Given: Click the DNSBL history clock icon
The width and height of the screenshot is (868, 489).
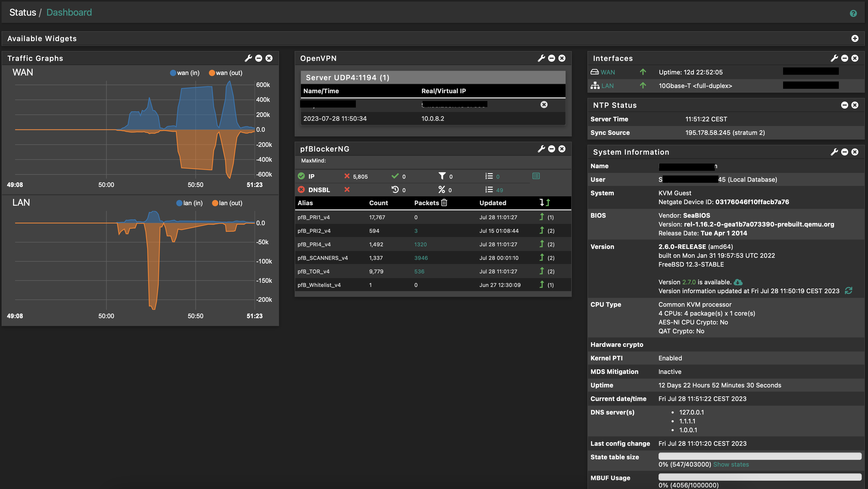Looking at the screenshot, I should coord(395,190).
